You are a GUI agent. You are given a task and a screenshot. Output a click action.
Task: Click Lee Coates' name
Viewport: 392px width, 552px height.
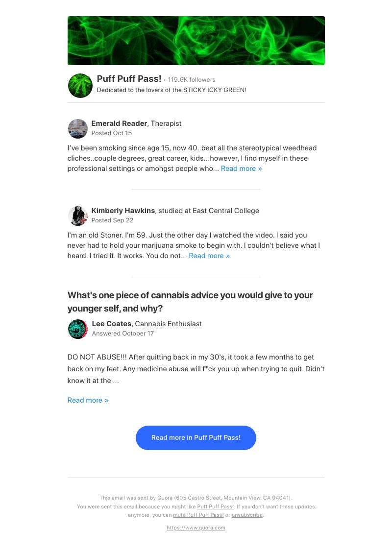point(111,323)
